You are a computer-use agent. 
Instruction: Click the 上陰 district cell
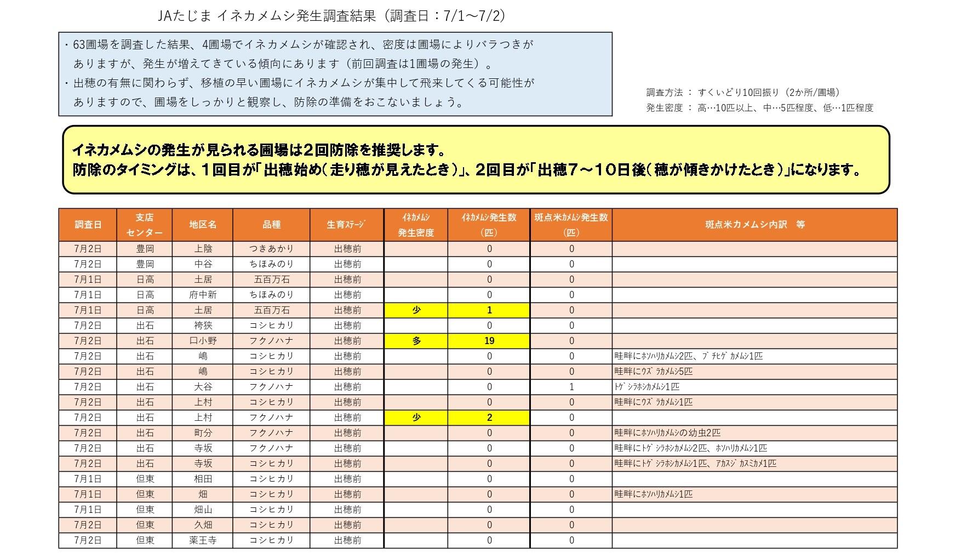point(203,249)
